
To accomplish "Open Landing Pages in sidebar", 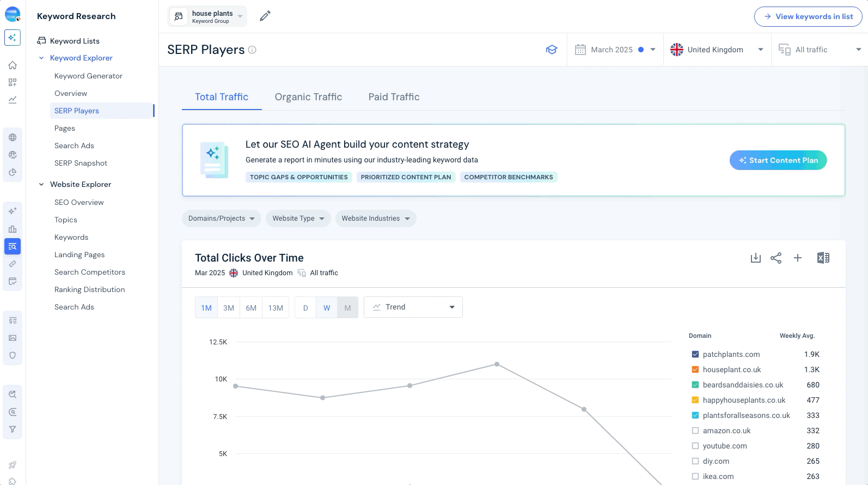I will tap(80, 254).
